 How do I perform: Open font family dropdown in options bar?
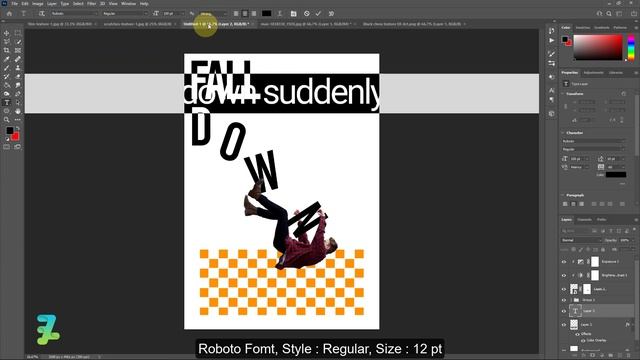(74, 13)
